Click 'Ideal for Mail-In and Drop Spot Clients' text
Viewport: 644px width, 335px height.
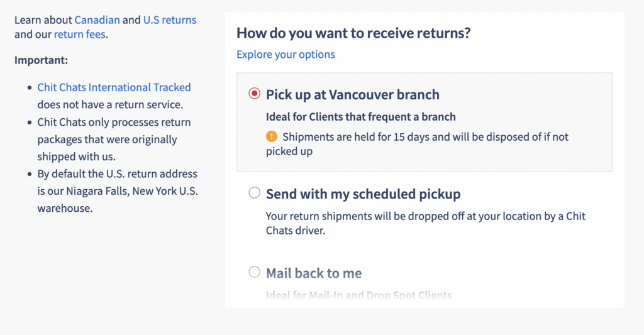point(359,295)
